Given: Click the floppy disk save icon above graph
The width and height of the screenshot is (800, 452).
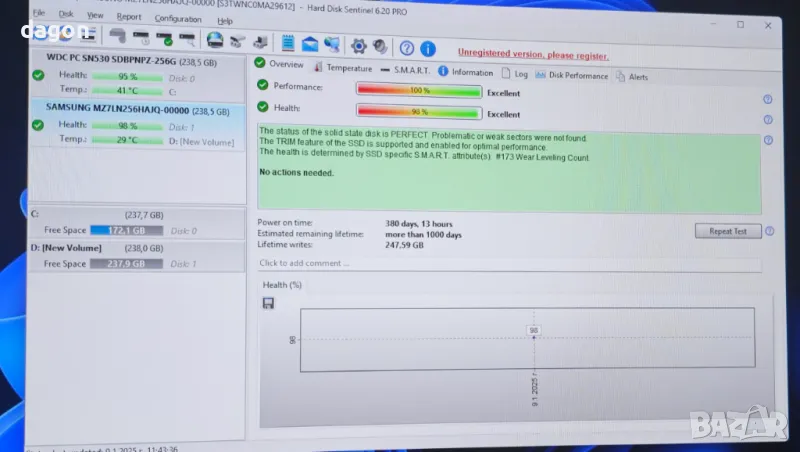Looking at the screenshot, I should (268, 302).
